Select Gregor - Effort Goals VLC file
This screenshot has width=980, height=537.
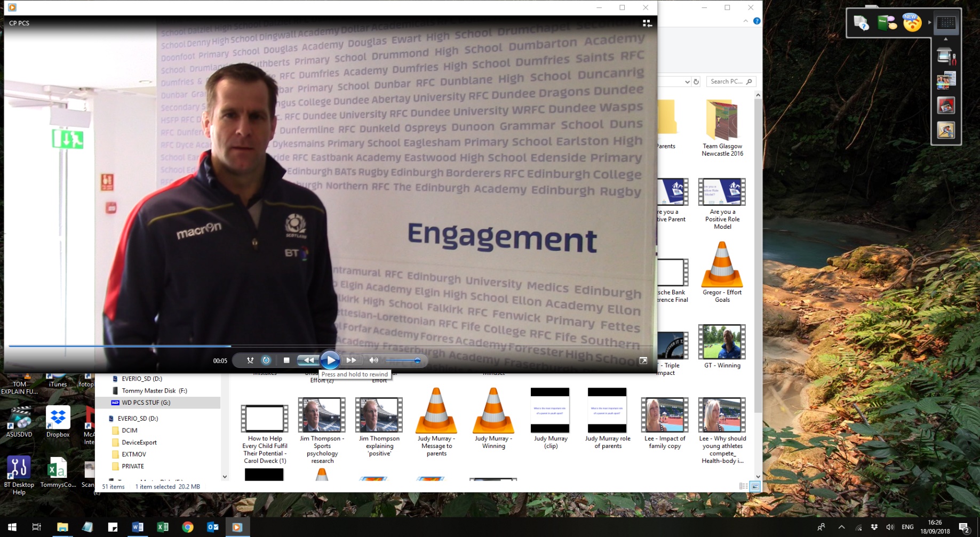(722, 272)
